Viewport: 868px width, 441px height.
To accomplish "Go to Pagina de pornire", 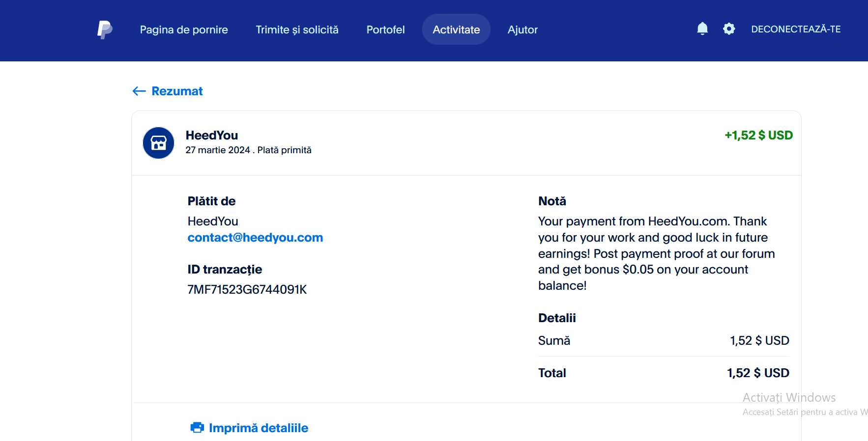I will pos(184,29).
